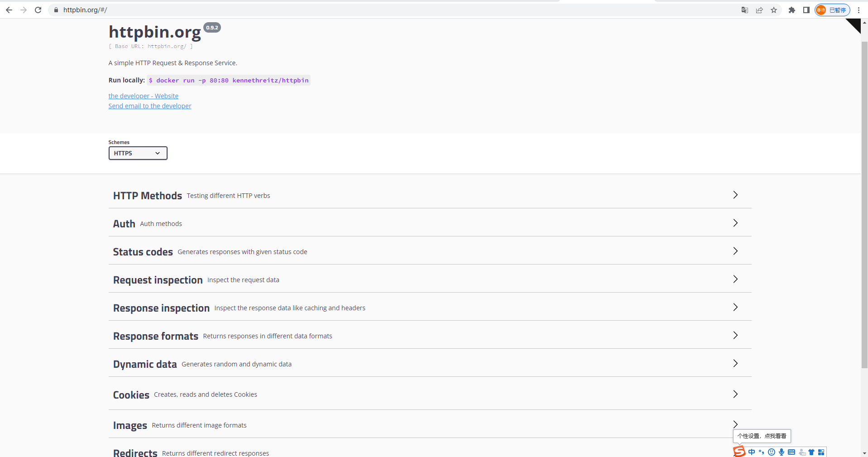This screenshot has height=457, width=868.
Task: Go back to the previous page
Action: (9, 10)
